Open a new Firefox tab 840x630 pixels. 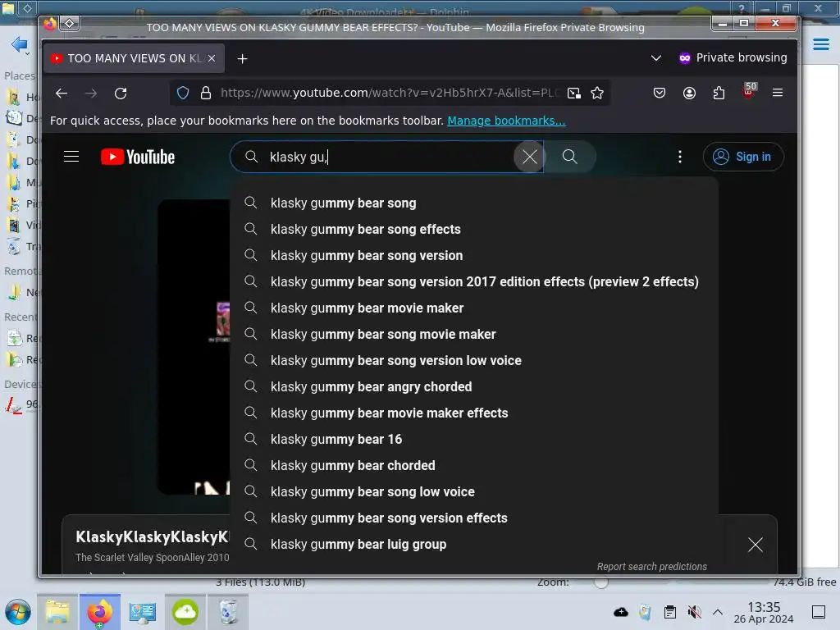[x=242, y=59]
